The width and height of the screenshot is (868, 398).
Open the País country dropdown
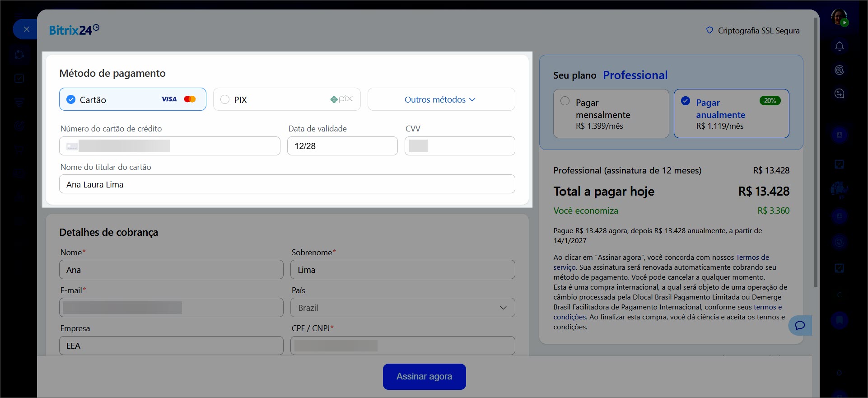point(402,308)
